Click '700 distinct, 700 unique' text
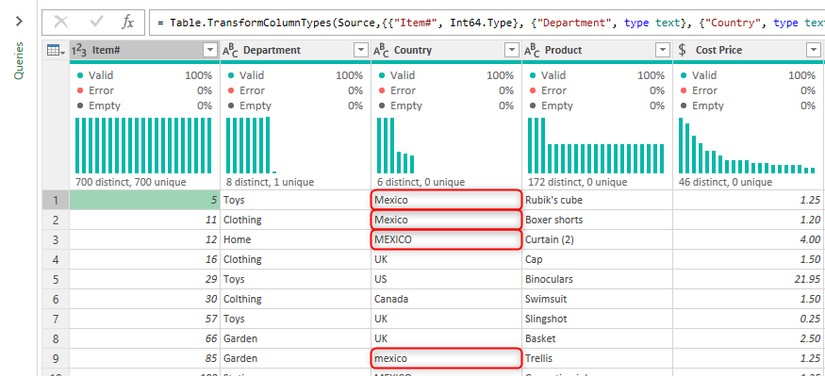The width and height of the screenshot is (825, 376). coord(130,182)
